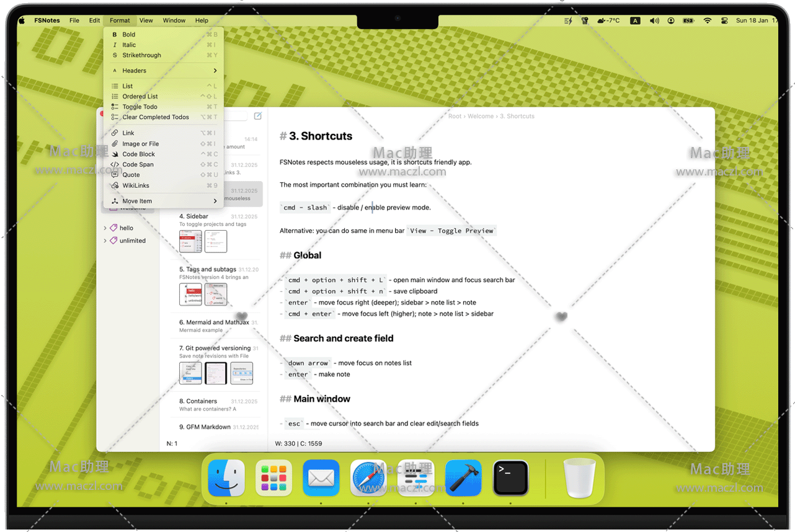Choose Quote from the Format menu
This screenshot has height=532, width=795.
(164, 175)
